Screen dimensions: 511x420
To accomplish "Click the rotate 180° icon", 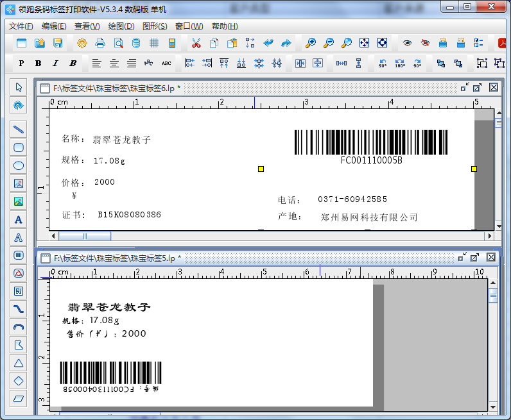I will [400, 63].
